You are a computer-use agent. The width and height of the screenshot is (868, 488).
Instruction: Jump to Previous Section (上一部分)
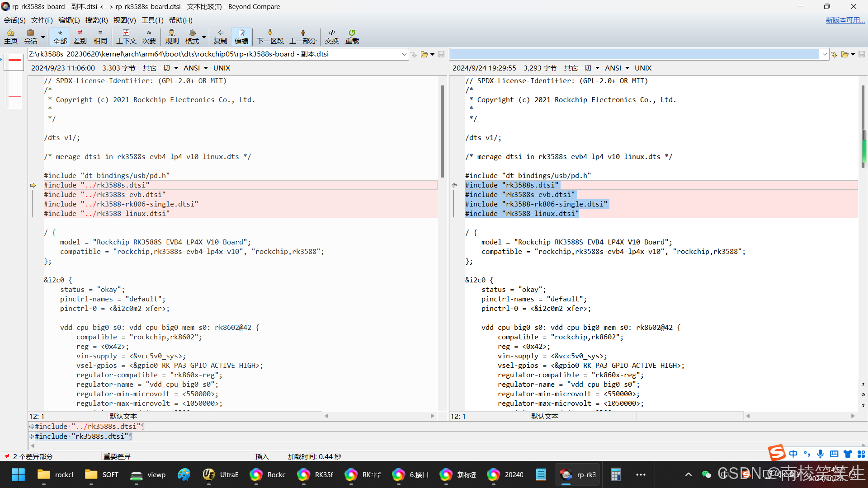pos(302,37)
